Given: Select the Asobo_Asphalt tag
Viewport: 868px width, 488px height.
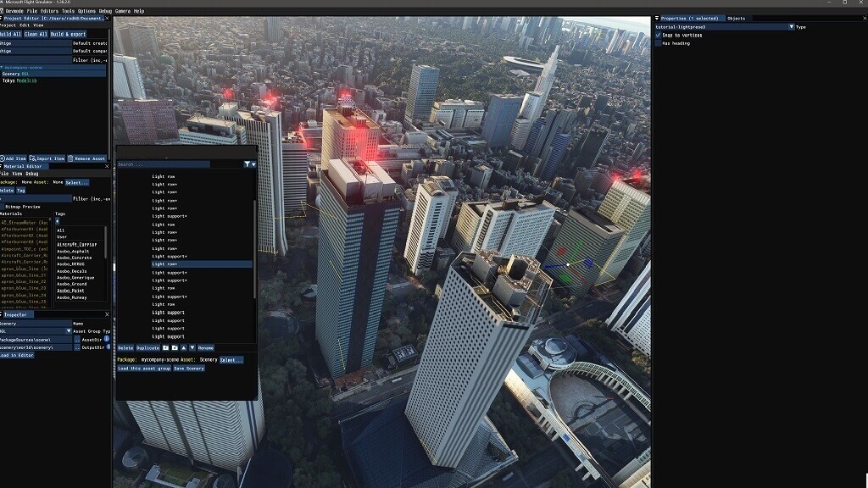Looking at the screenshot, I should coord(73,251).
